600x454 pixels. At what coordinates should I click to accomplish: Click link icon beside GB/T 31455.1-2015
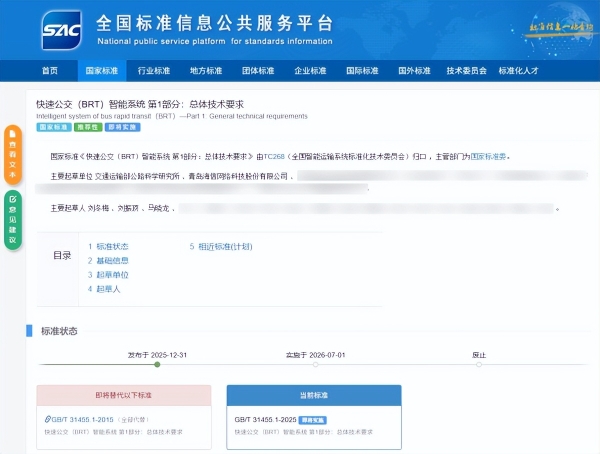point(47,419)
